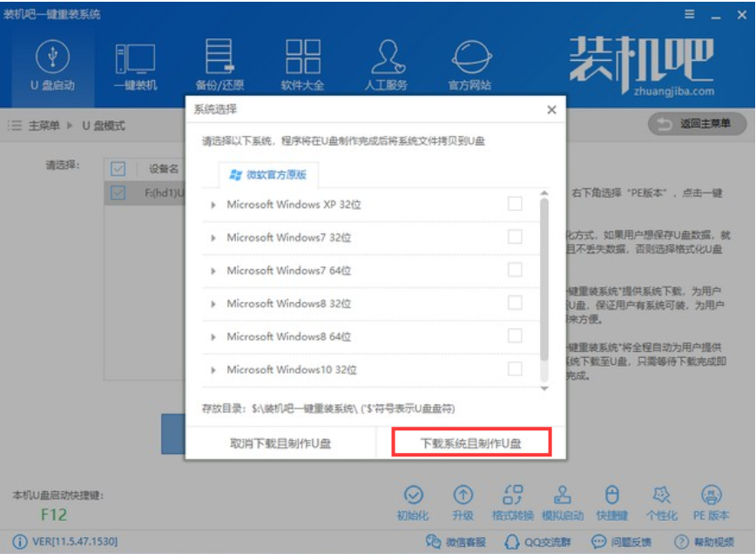Toggle the 设备名 header select-all checkbox

click(118, 169)
